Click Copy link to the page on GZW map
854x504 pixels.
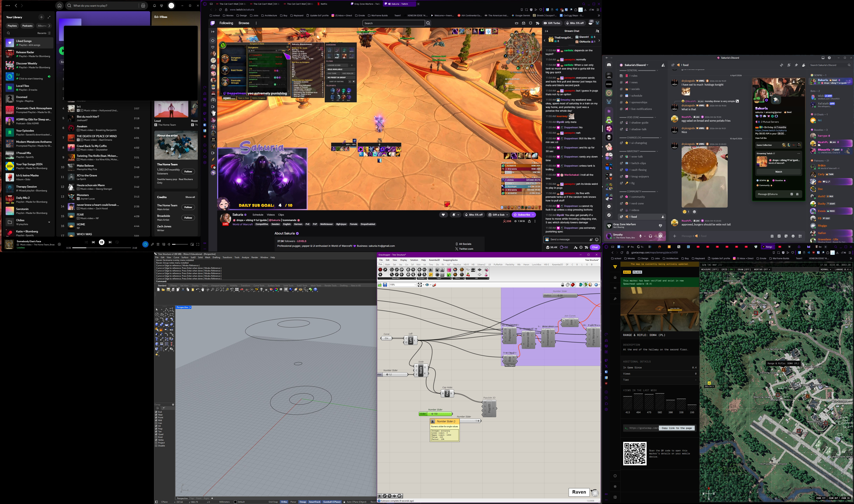click(677, 428)
